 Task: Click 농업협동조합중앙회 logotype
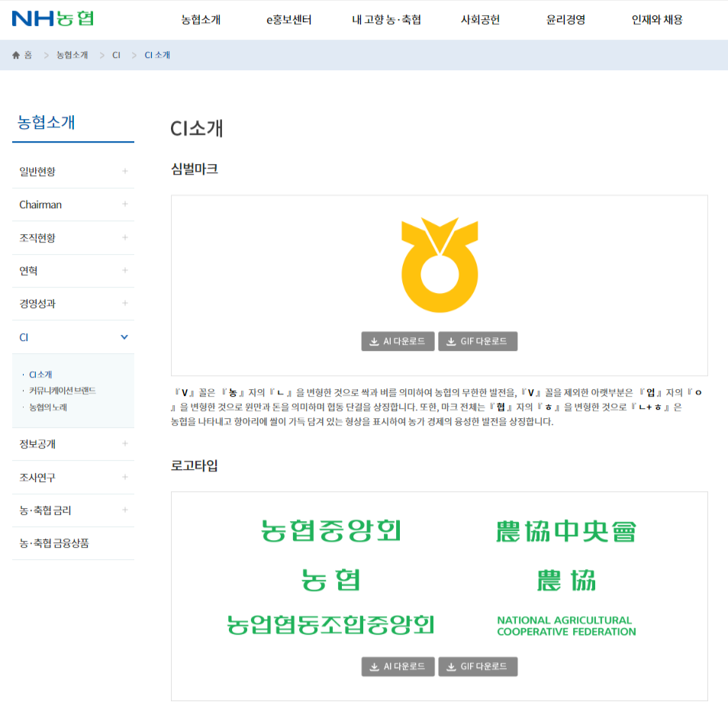(x=331, y=625)
